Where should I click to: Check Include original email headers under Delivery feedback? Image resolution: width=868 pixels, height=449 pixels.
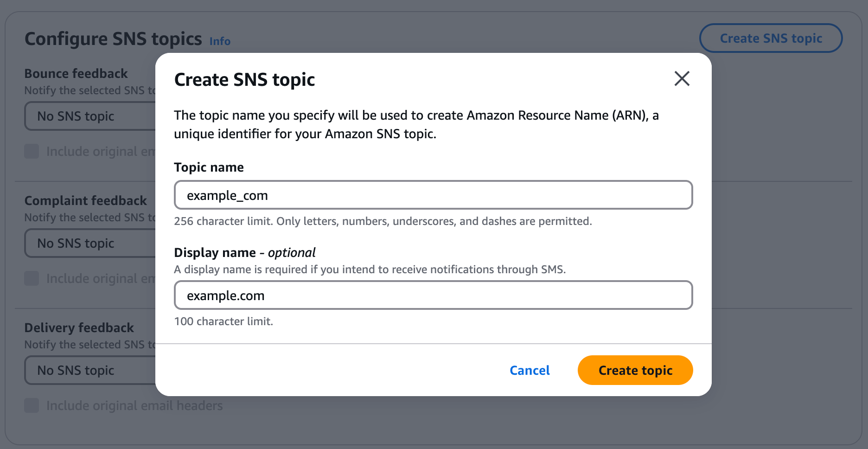point(31,405)
